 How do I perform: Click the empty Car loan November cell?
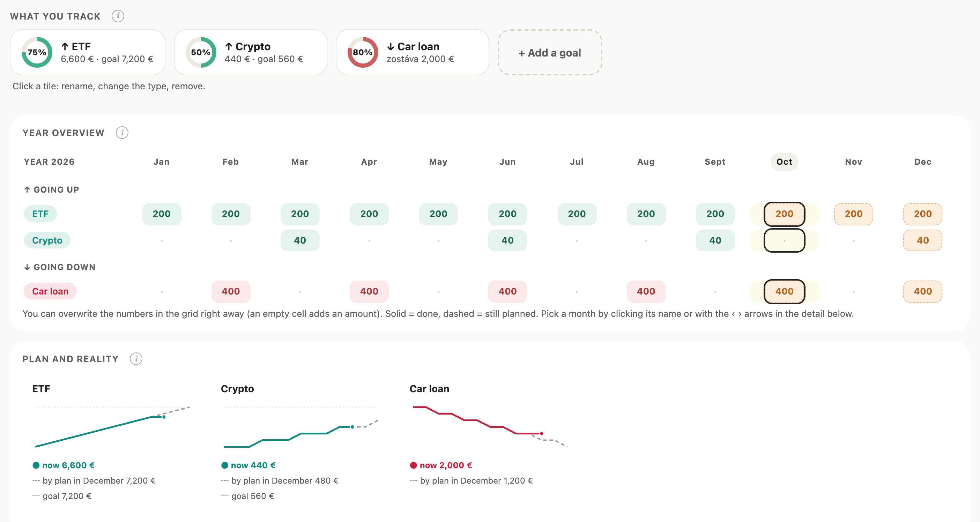pos(854,292)
